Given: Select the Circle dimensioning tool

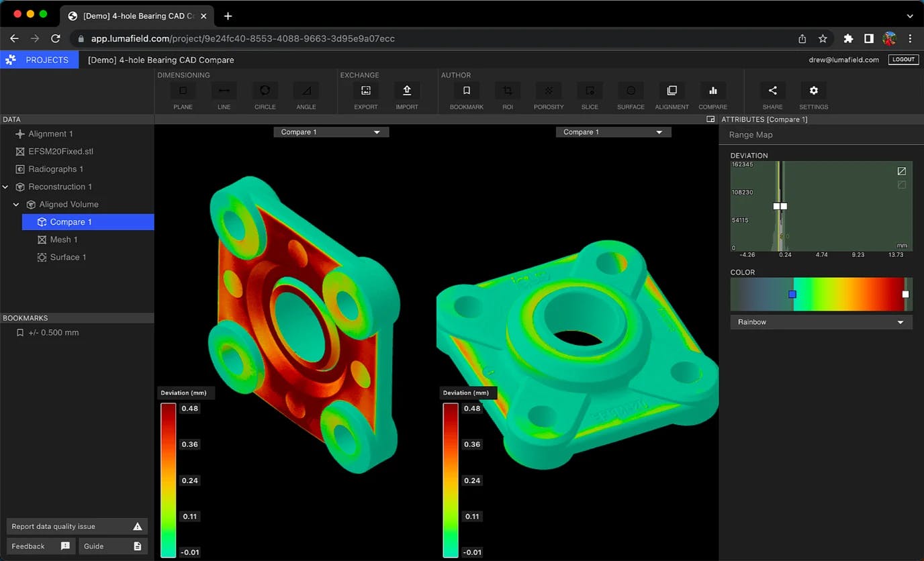Looking at the screenshot, I should [x=265, y=91].
